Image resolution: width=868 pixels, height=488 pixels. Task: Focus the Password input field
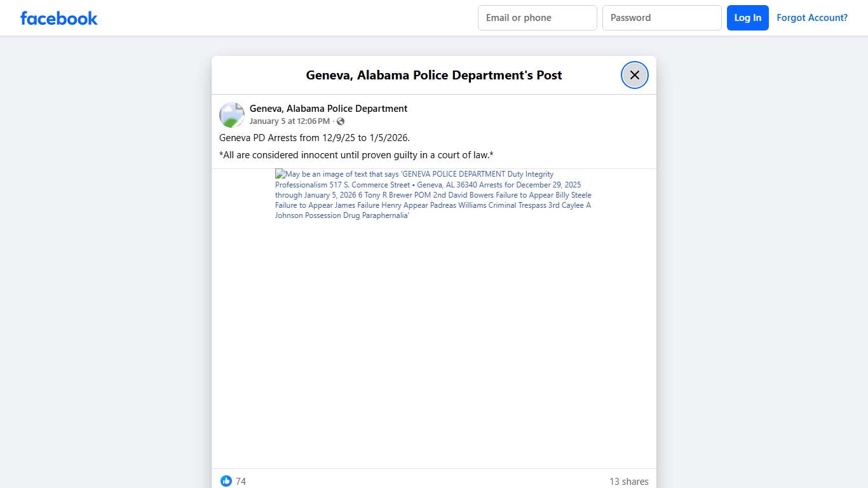pos(661,18)
